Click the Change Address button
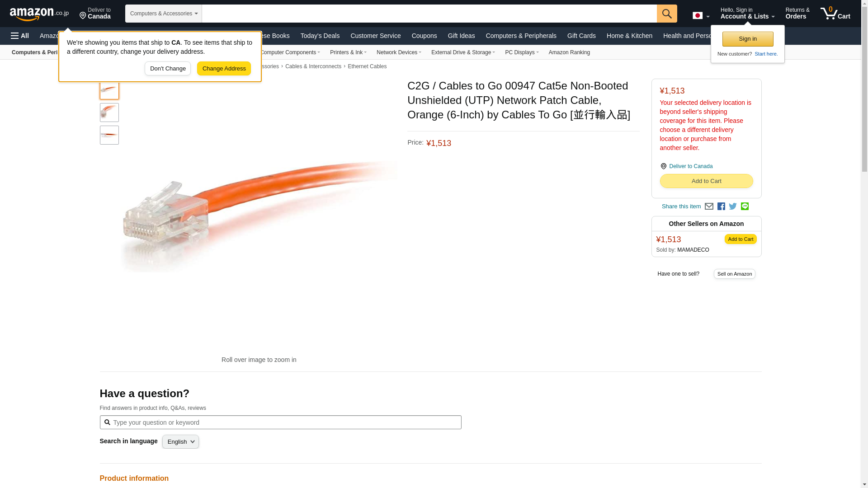Viewport: 868px width, 488px height. tap(224, 69)
